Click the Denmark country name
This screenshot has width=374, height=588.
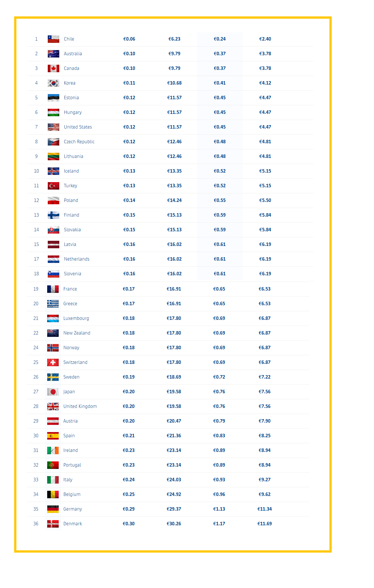tap(73, 524)
